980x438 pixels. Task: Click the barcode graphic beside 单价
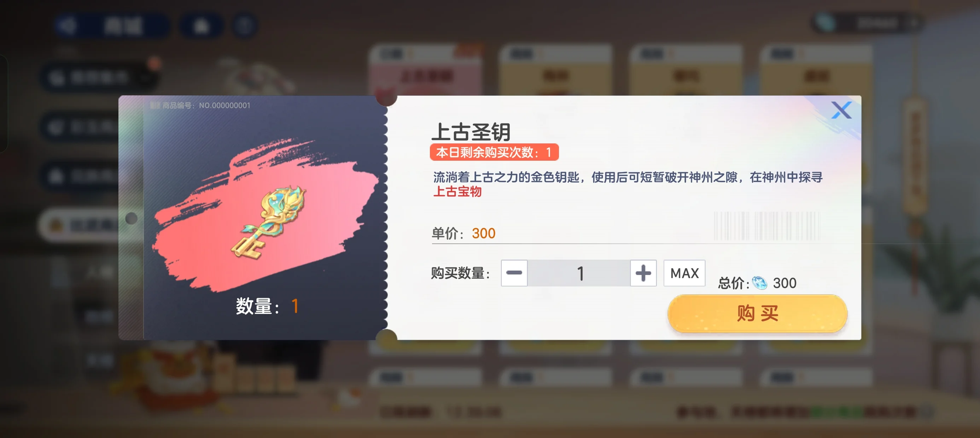tap(766, 226)
